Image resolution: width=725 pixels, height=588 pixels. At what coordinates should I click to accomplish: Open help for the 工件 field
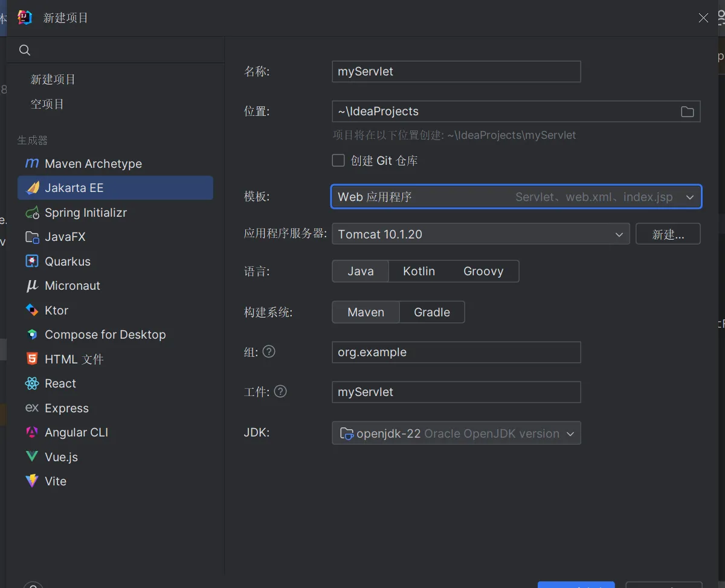coord(280,391)
